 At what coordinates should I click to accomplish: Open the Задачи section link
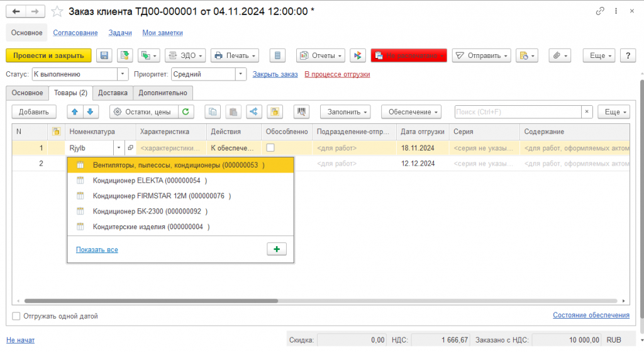[120, 33]
